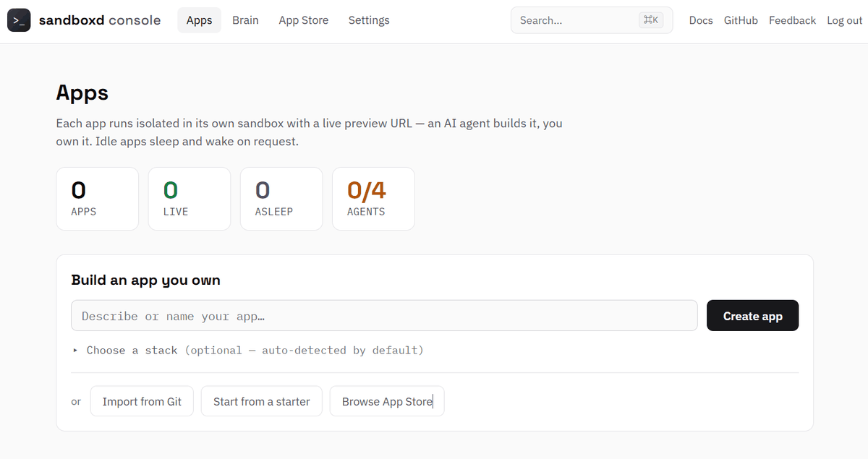Expand the Choose a stack disclosure
This screenshot has width=868, height=459.
(x=247, y=350)
